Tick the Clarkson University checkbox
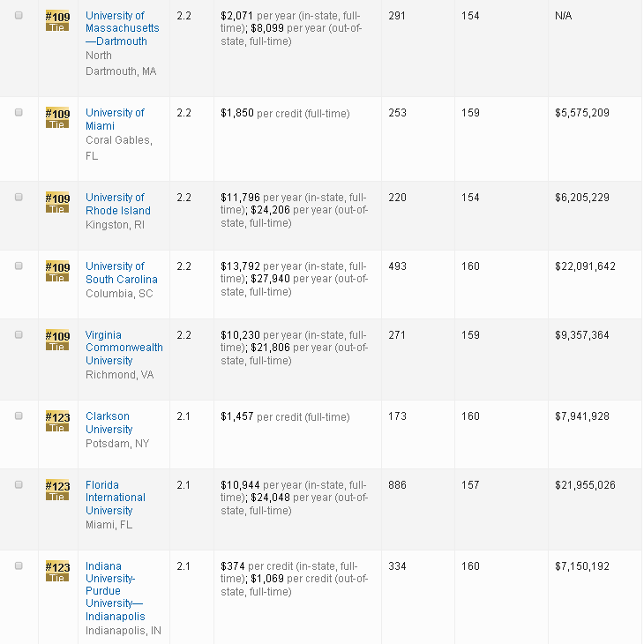Screen dimensions: 644x644 19,416
